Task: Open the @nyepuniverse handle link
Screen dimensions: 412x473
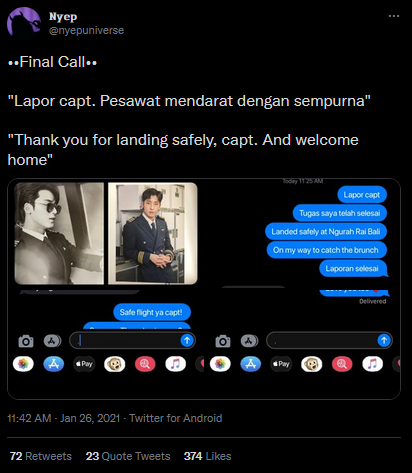Action: coord(86,30)
